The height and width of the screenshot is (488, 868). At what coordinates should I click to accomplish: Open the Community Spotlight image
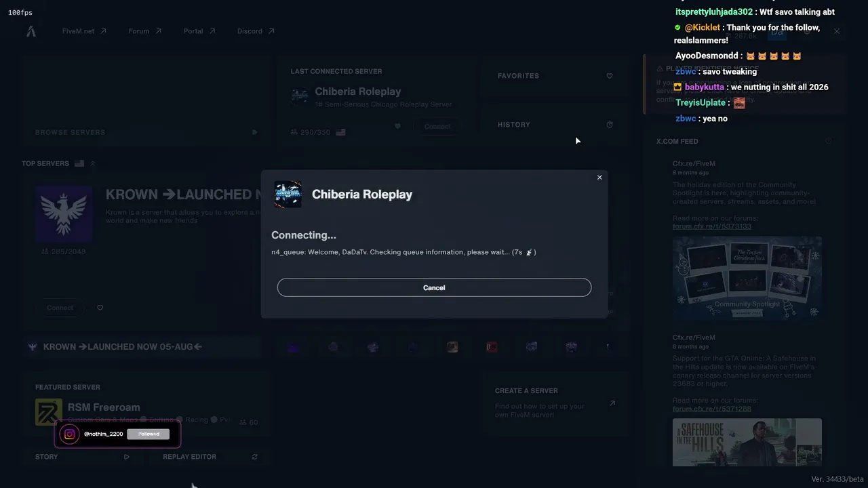(x=747, y=278)
